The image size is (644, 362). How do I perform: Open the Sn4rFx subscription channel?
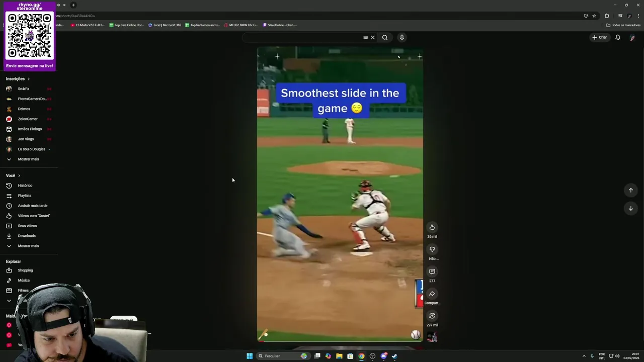(28, 89)
